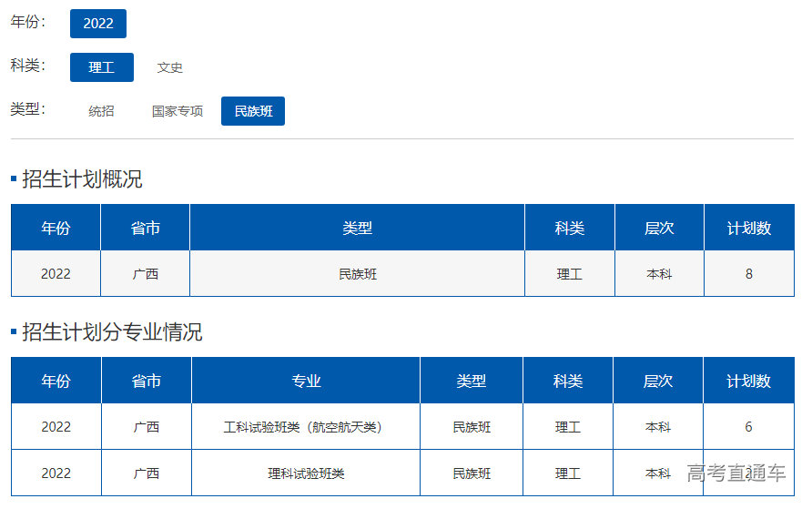Choose the 国家专项 admission type

[x=177, y=111]
